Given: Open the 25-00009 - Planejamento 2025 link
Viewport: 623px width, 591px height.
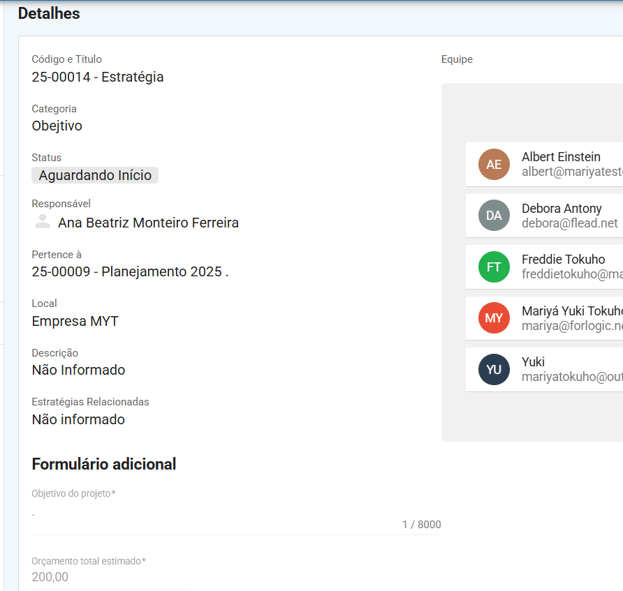Looking at the screenshot, I should (x=129, y=271).
